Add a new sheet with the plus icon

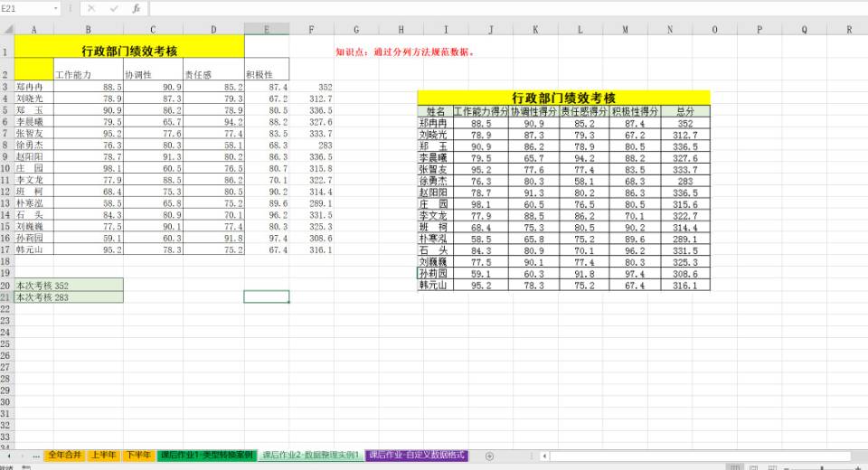point(489,456)
